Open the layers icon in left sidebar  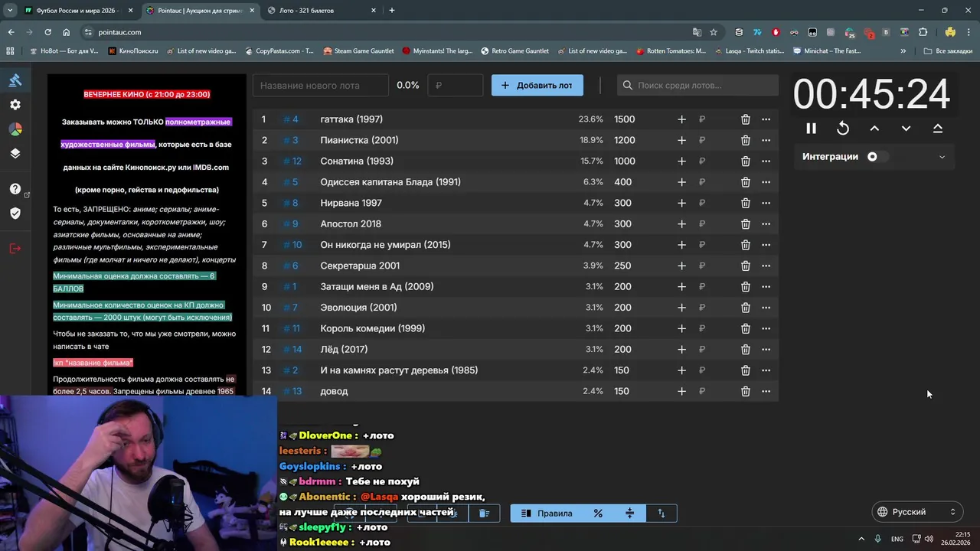(15, 153)
